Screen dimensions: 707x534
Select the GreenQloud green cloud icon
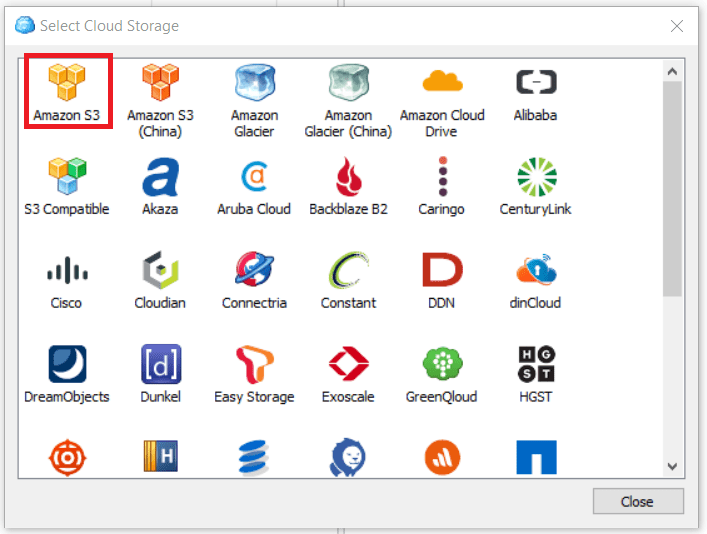pyautogui.click(x=442, y=364)
